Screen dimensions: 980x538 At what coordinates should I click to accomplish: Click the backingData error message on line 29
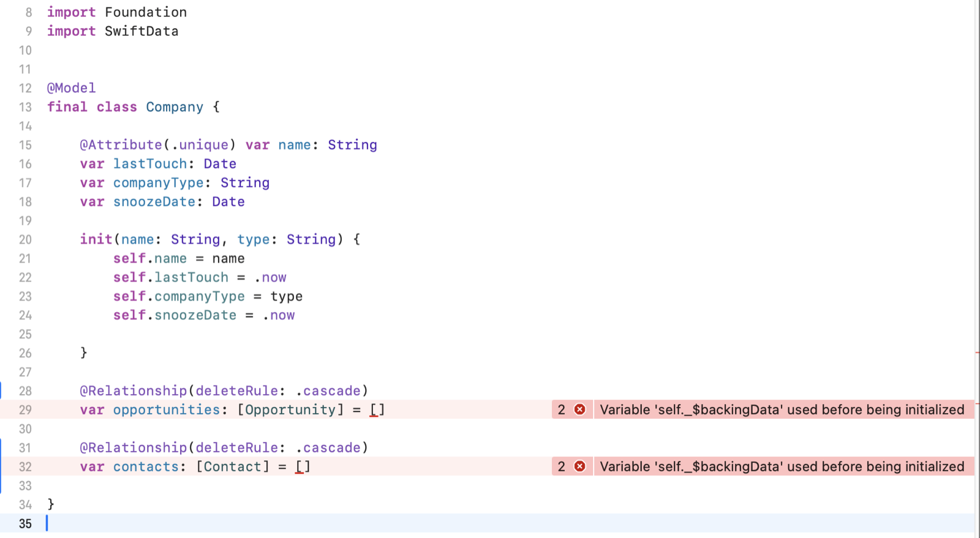click(782, 409)
